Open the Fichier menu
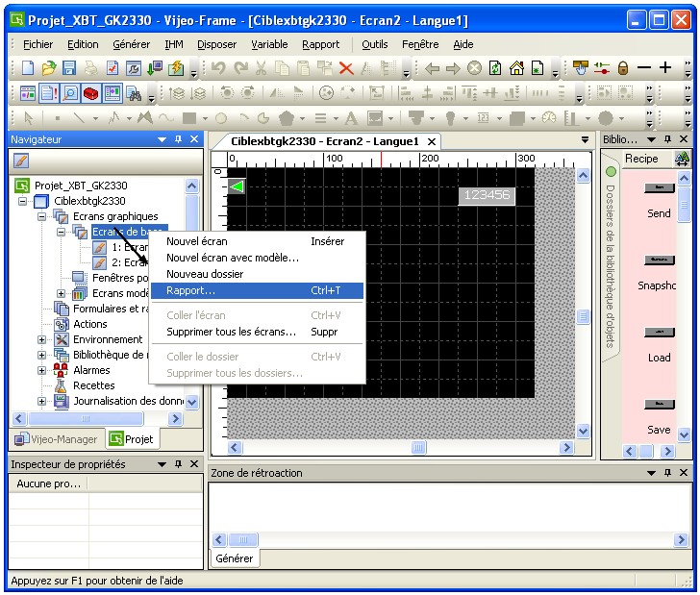Screen dimensions: 700x595 coord(37,44)
